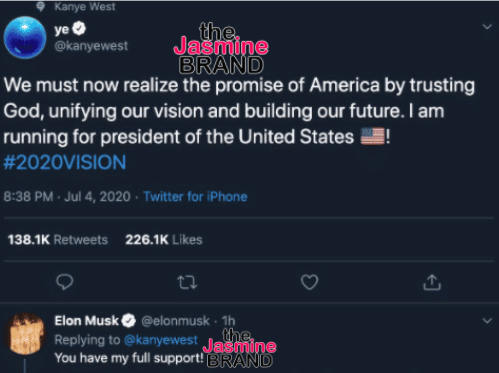Click the tweet timestamp 8:38 PM Jul 4, 2020

click(x=67, y=197)
